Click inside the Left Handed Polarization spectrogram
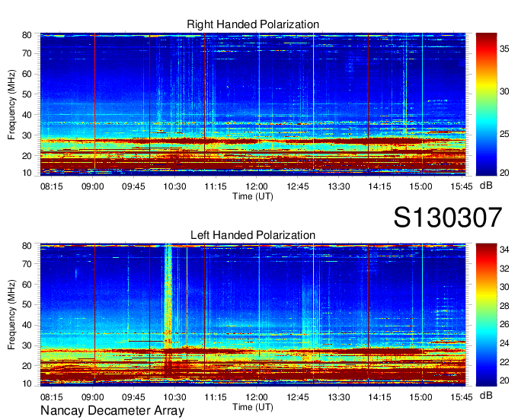Viewport: 518px width, 420px height. (253, 315)
